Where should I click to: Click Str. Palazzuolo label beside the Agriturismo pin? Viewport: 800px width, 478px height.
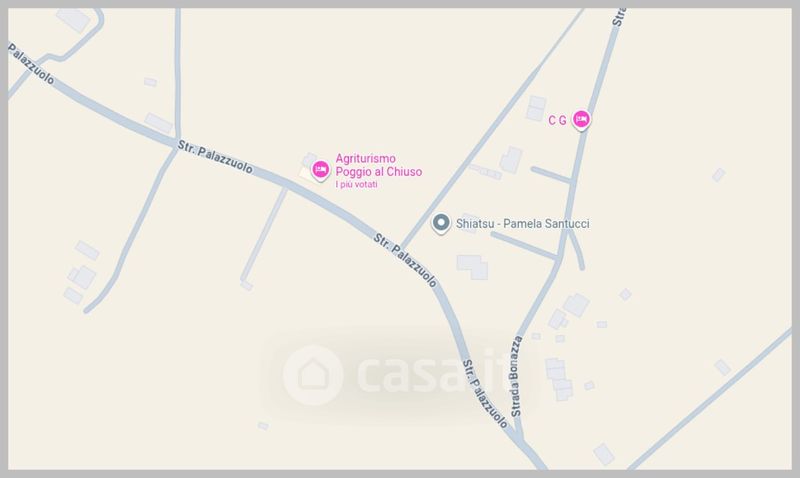(x=215, y=157)
